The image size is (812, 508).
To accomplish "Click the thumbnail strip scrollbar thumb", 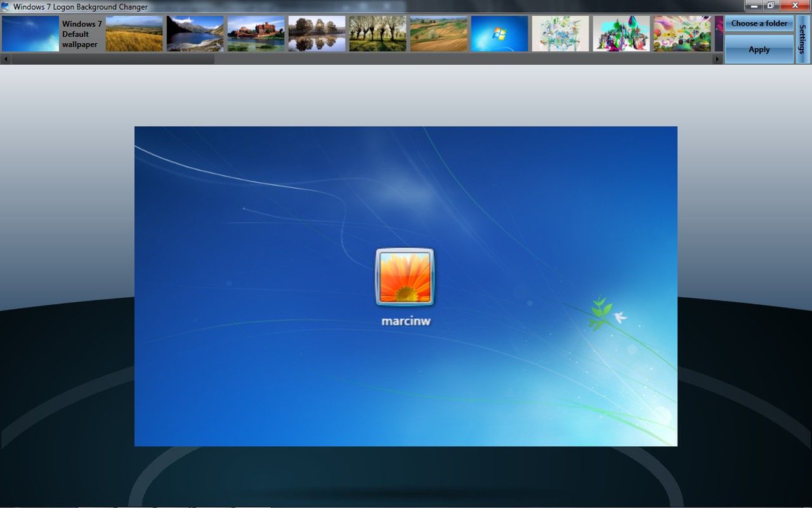I will click(x=112, y=59).
